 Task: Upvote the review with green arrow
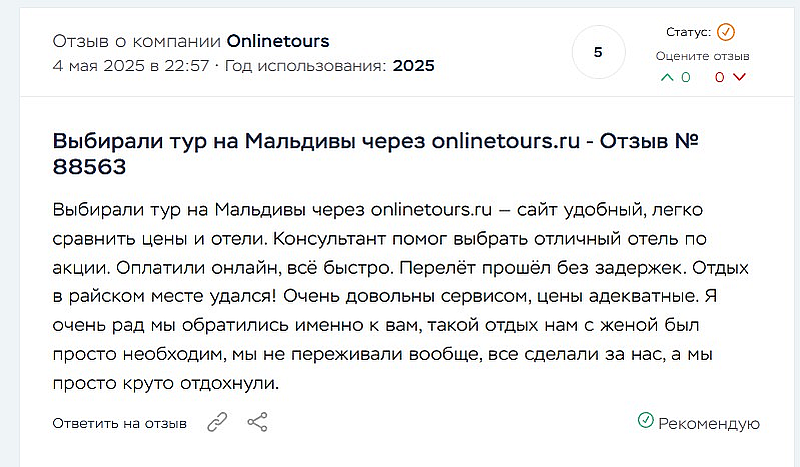click(667, 77)
